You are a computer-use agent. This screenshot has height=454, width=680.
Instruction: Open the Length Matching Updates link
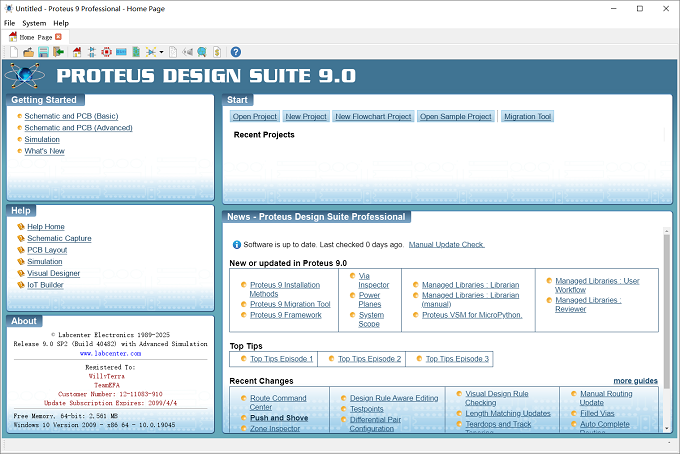[x=508, y=413]
